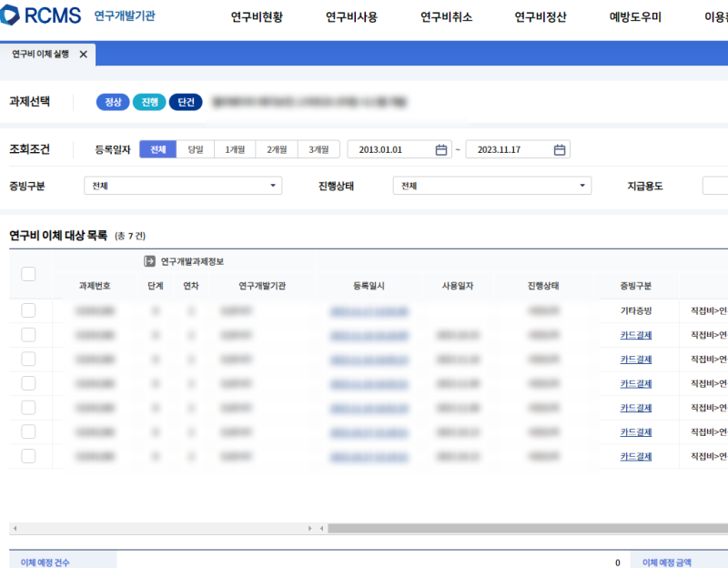Viewport: 728px width, 568px height.
Task: Open the 연구비사용 menu
Action: click(x=350, y=16)
